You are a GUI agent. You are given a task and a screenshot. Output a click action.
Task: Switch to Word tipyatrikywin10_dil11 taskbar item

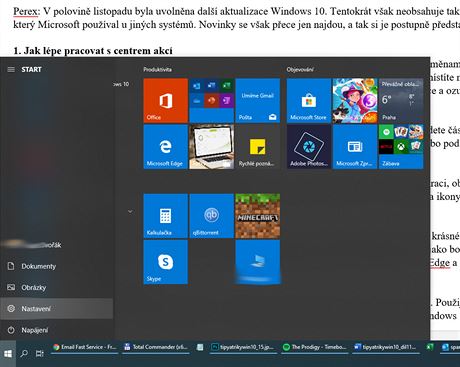pyautogui.click(x=385, y=347)
